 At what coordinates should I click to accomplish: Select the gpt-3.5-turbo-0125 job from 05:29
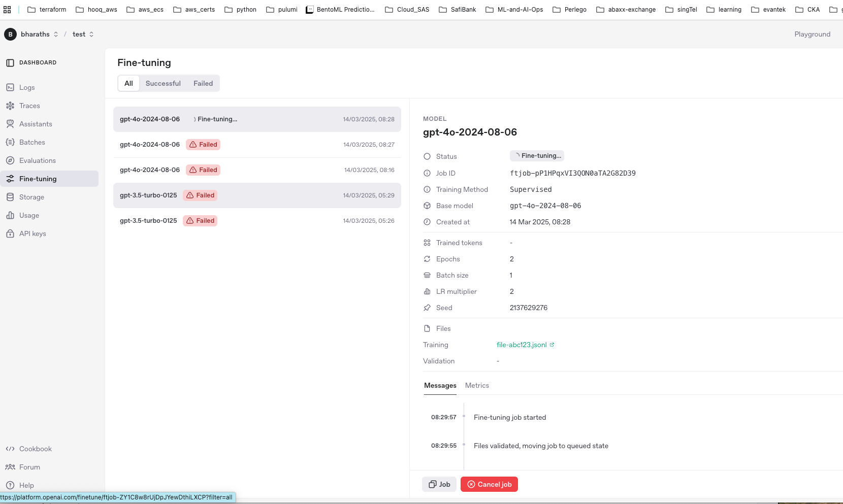(257, 195)
